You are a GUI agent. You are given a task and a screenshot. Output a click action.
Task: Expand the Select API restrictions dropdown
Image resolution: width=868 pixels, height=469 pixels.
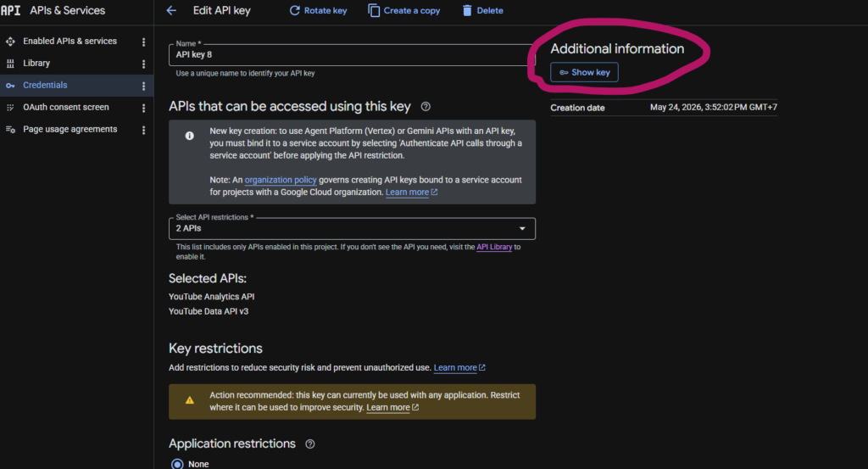pos(352,229)
